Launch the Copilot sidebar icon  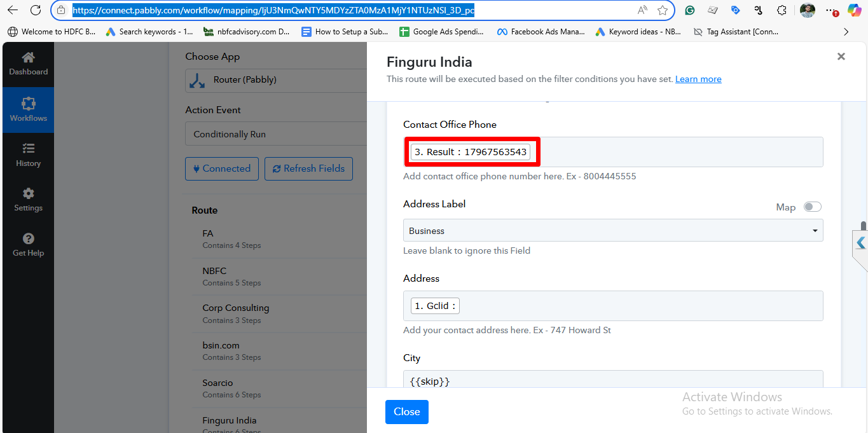point(855,10)
